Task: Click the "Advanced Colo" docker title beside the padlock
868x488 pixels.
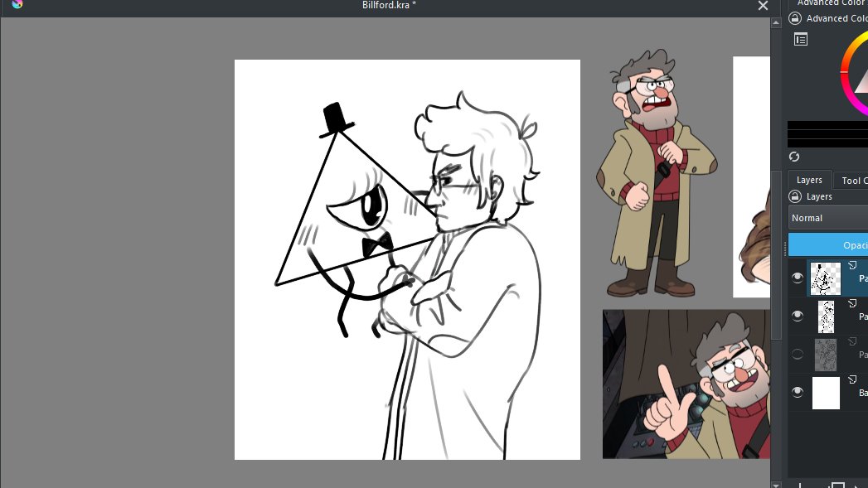Action: click(x=837, y=18)
